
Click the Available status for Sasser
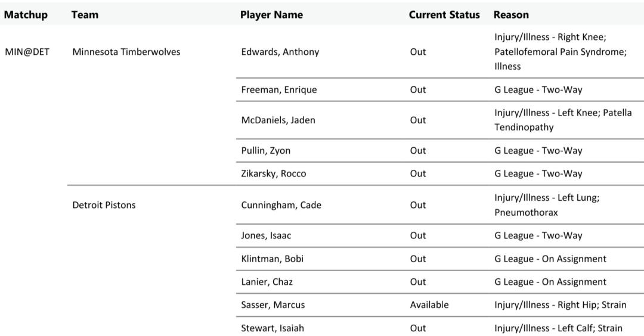coord(429,305)
